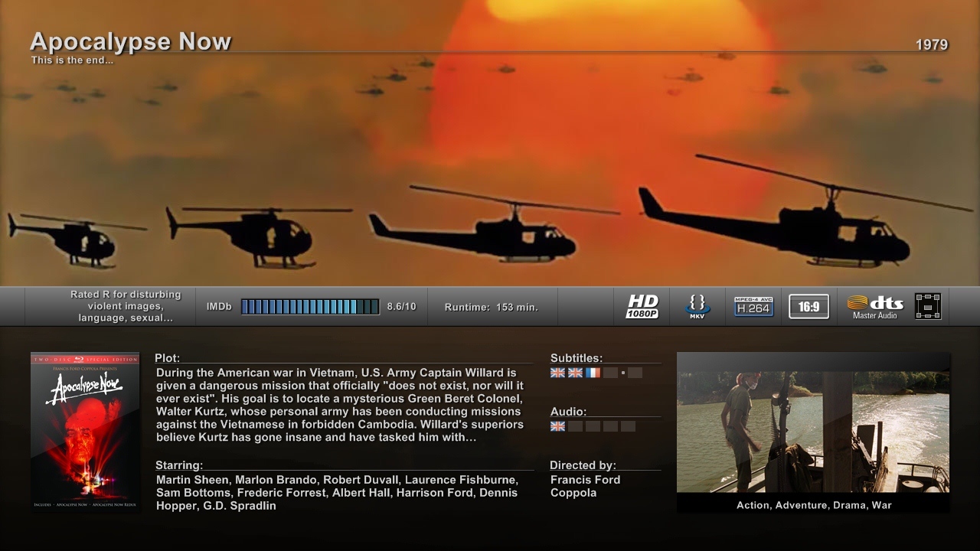
Task: Click the Audio: heading
Action: coord(568,412)
